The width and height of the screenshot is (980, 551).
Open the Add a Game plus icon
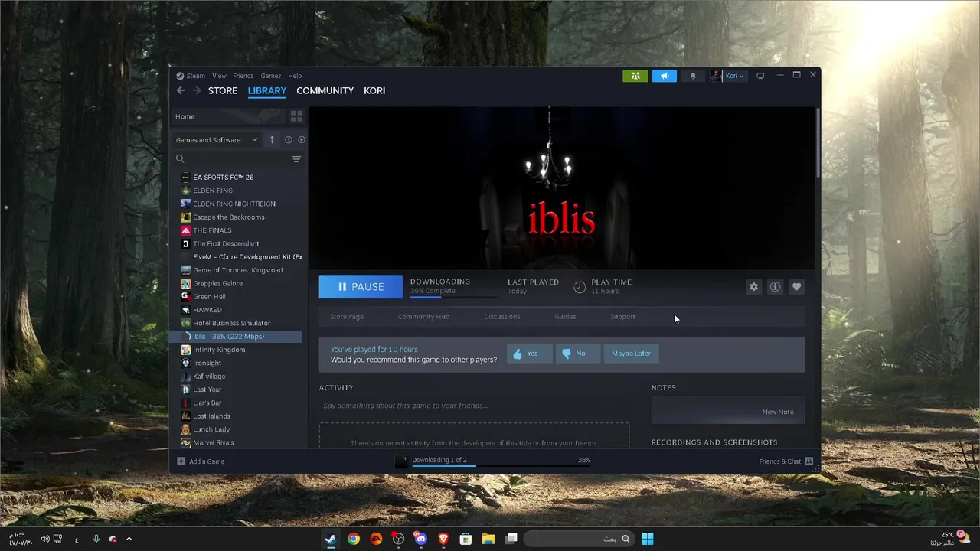[181, 461]
